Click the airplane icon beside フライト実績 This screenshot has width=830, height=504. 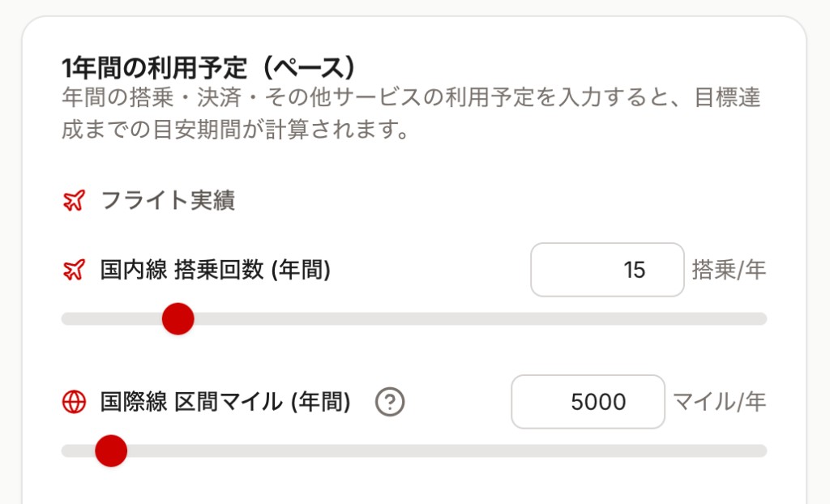pos(74,201)
